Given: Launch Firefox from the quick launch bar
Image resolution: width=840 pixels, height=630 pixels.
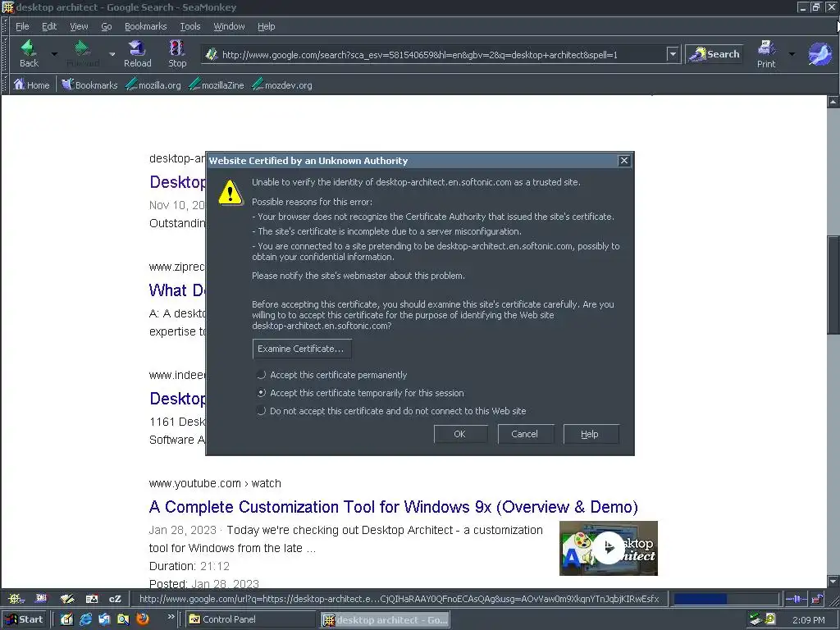Looking at the screenshot, I should pyautogui.click(x=143, y=619).
